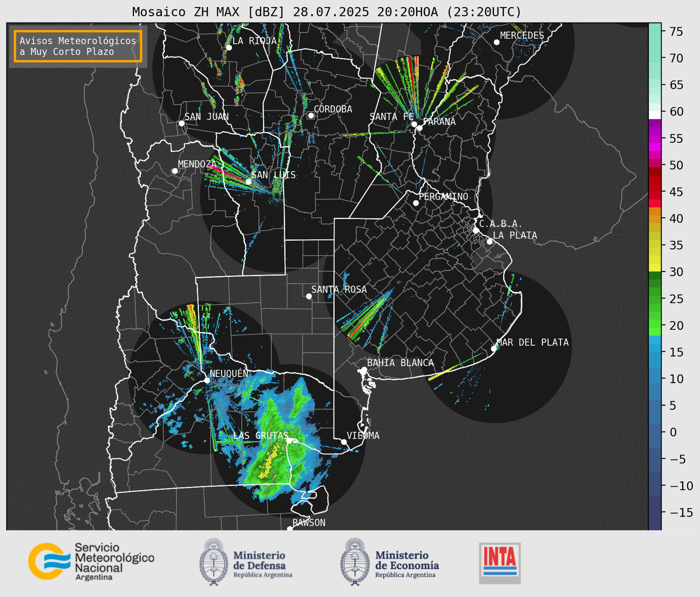
Task: Click the Mar del Plata city marker dot
Action: pyautogui.click(x=494, y=349)
